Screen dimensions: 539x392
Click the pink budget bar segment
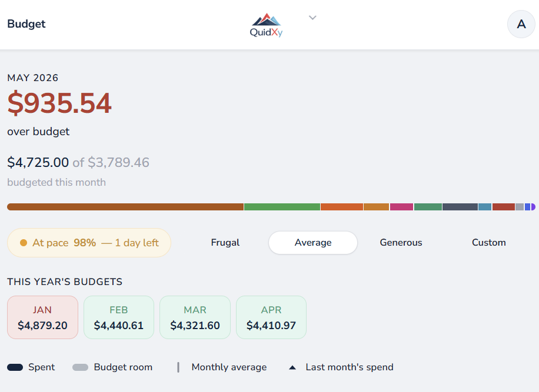[x=401, y=207]
